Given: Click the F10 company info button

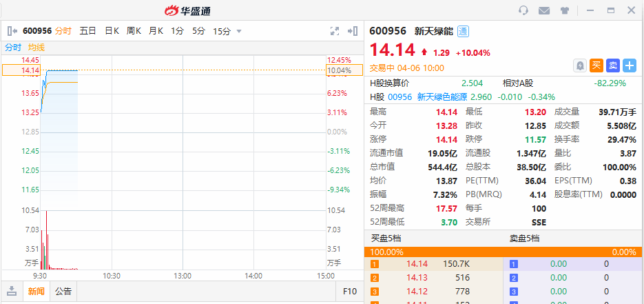Looking at the screenshot, I should click(x=350, y=292).
